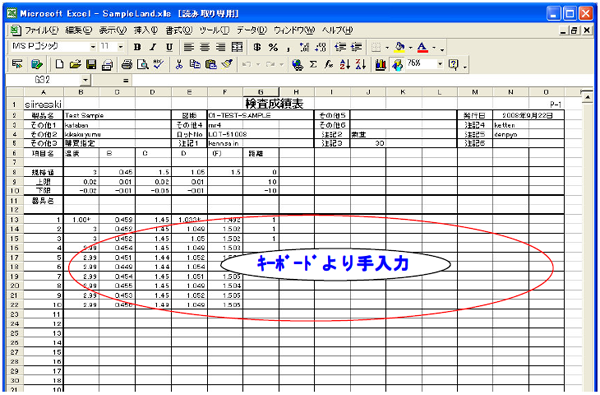Run spelling check
The width and height of the screenshot is (600, 395).
coord(159,64)
